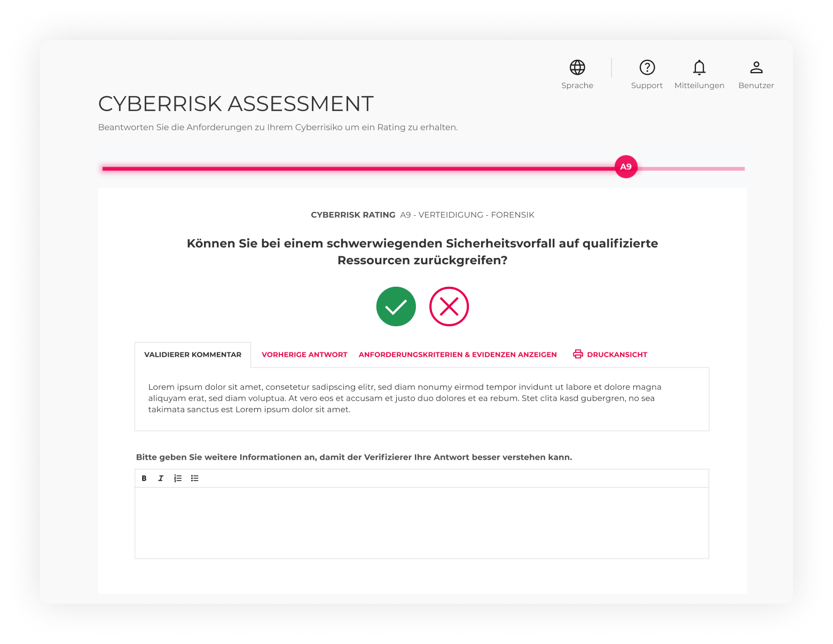Expand the Druckansicht print view

point(617,354)
